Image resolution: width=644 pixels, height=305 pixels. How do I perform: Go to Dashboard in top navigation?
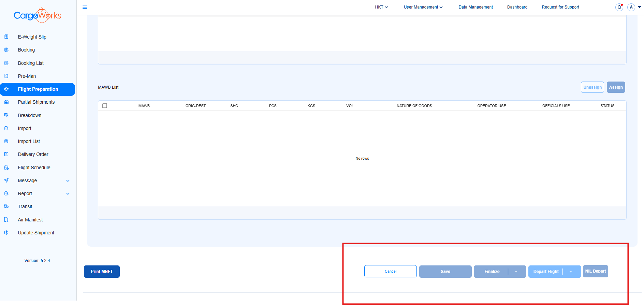(517, 7)
